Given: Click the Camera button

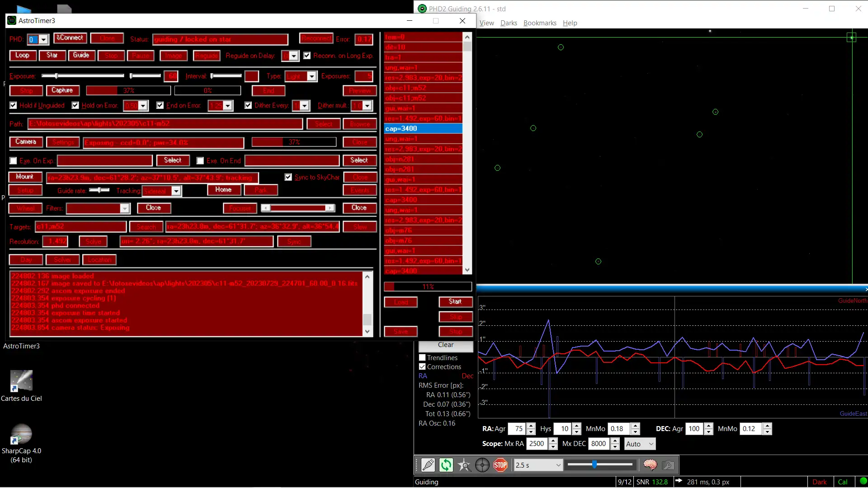Looking at the screenshot, I should click(x=26, y=142).
